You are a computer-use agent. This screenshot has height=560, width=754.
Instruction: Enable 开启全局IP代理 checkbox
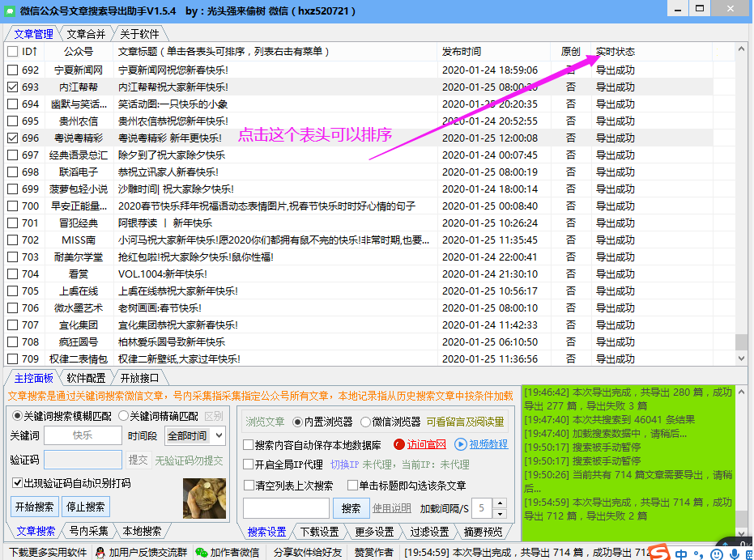[x=248, y=465]
